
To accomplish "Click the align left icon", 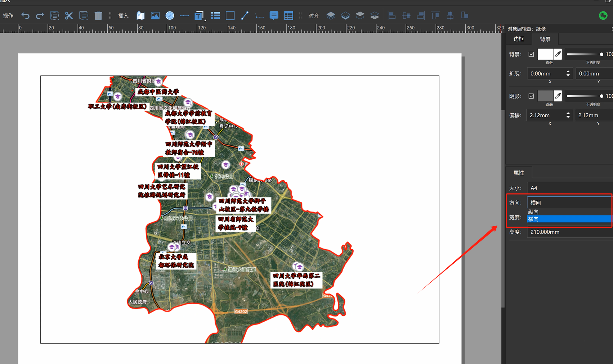I will [391, 15].
